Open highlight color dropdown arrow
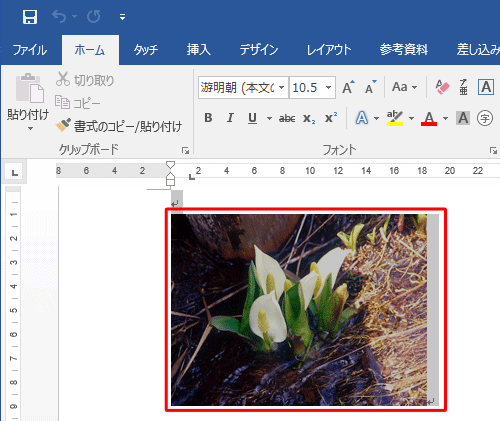 [411, 118]
